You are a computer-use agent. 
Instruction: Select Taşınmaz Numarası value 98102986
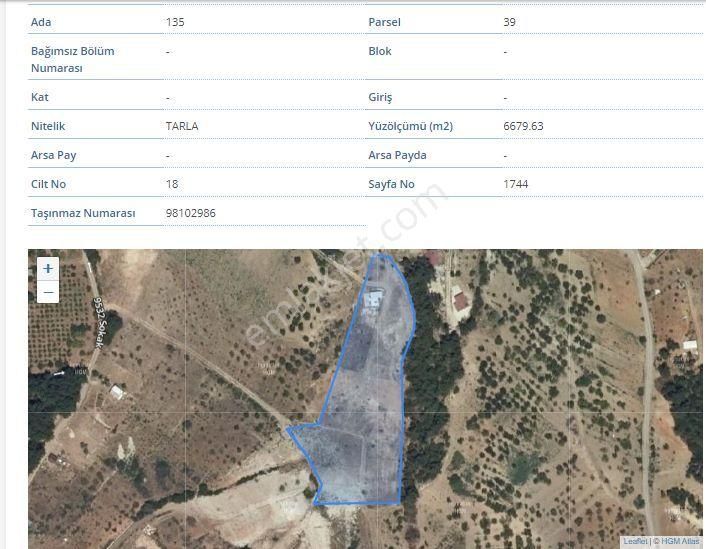coord(191,213)
